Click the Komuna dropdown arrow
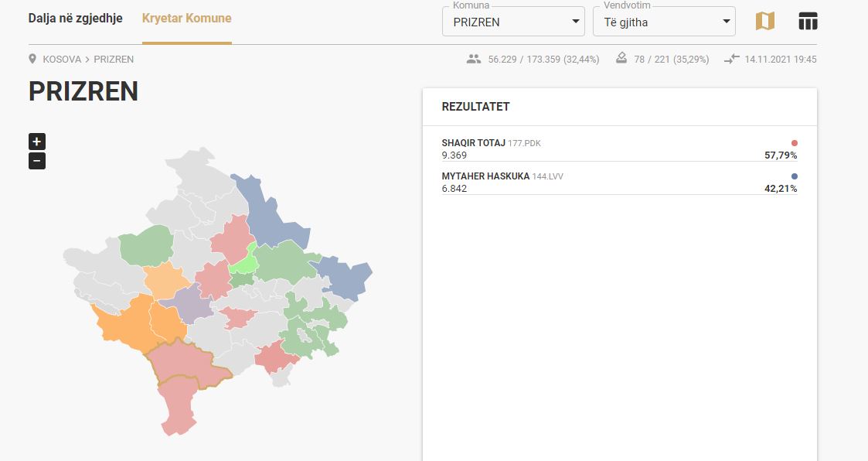 tap(575, 22)
